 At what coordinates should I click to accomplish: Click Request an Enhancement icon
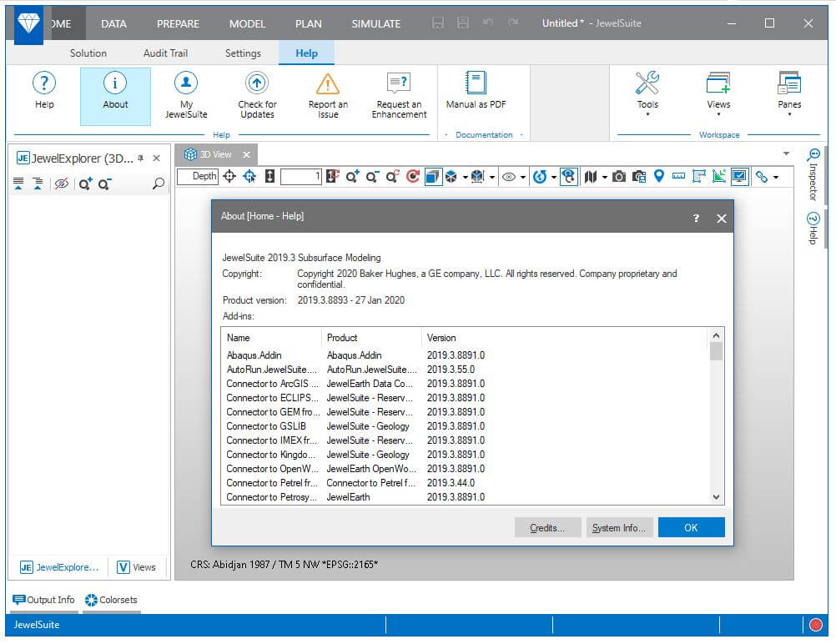[x=399, y=83]
